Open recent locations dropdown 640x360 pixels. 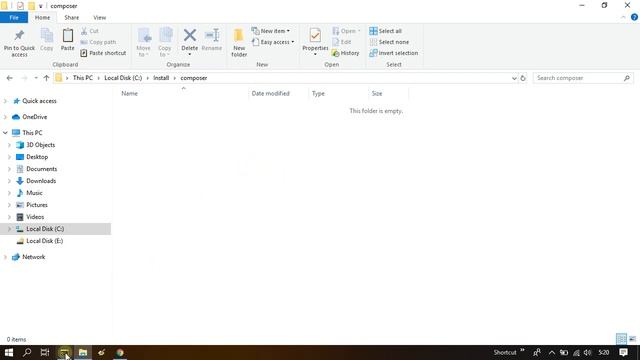(36, 78)
